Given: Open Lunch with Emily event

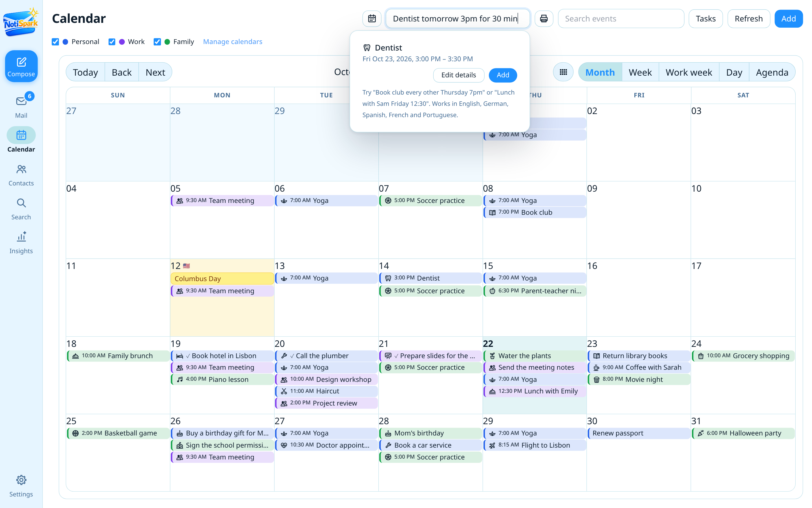Looking at the screenshot, I should point(535,391).
